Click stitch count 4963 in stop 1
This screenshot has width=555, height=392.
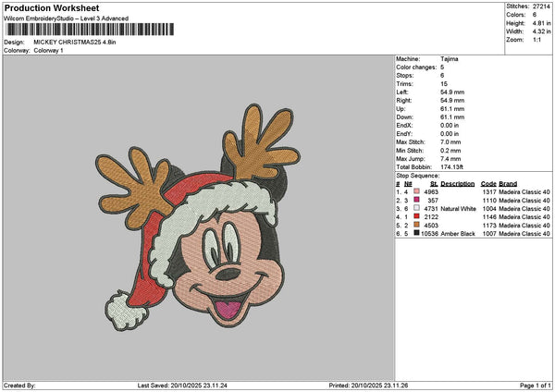pyautogui.click(x=431, y=192)
